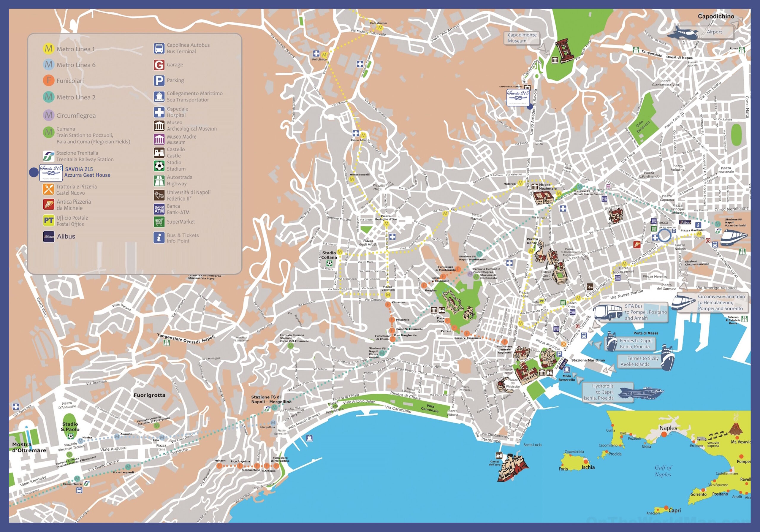Viewport: 760px width, 532px height.
Task: Click the Capri island label
Action: coord(674,510)
